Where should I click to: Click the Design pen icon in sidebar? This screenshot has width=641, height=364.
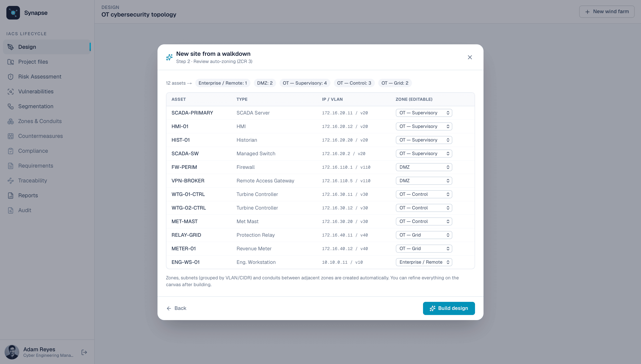click(10, 47)
